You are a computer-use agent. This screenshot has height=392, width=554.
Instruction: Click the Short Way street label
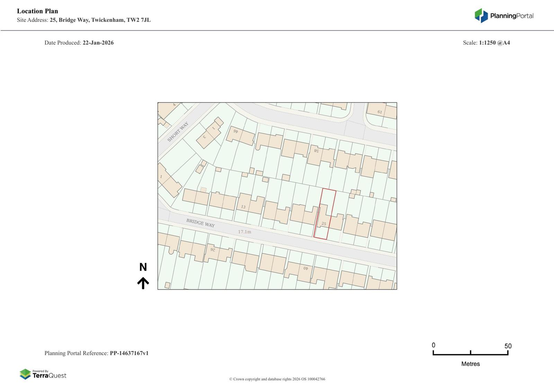click(x=178, y=132)
